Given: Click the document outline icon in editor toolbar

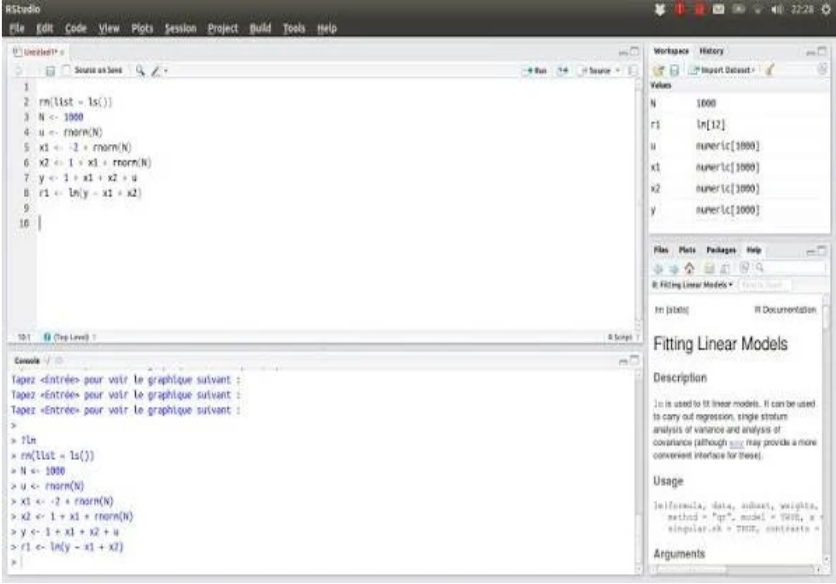Looking at the screenshot, I should click(x=633, y=70).
